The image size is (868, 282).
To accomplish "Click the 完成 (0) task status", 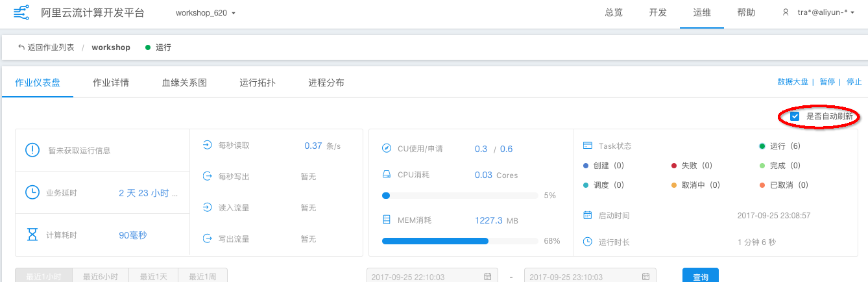I will (x=780, y=166).
